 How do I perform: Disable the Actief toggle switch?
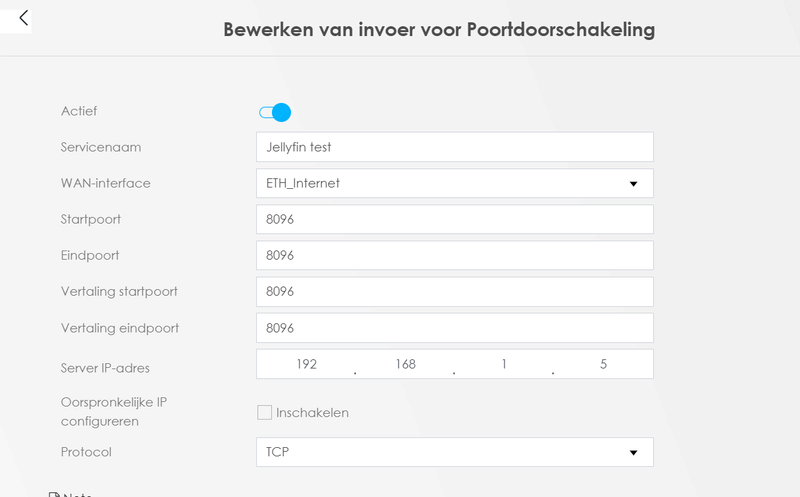(275, 112)
